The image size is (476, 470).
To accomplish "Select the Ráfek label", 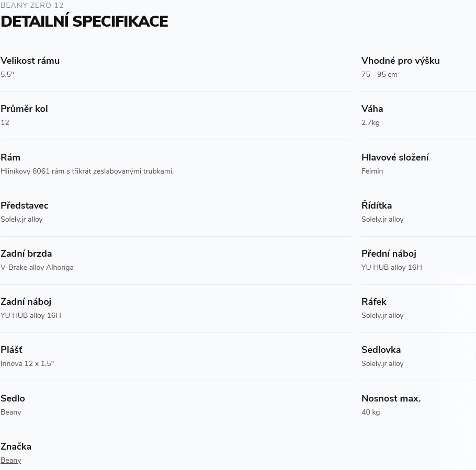I will [373, 302].
